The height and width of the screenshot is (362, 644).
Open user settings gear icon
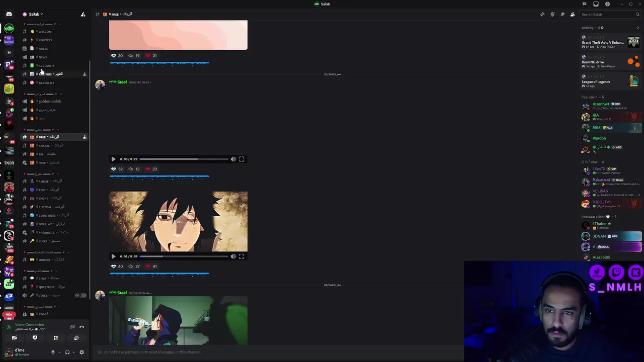coord(82,352)
